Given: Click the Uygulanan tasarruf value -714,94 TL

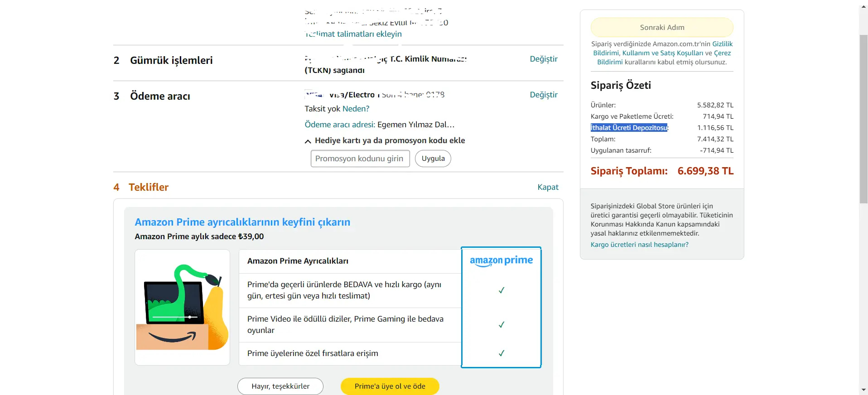Looking at the screenshot, I should pos(717,150).
